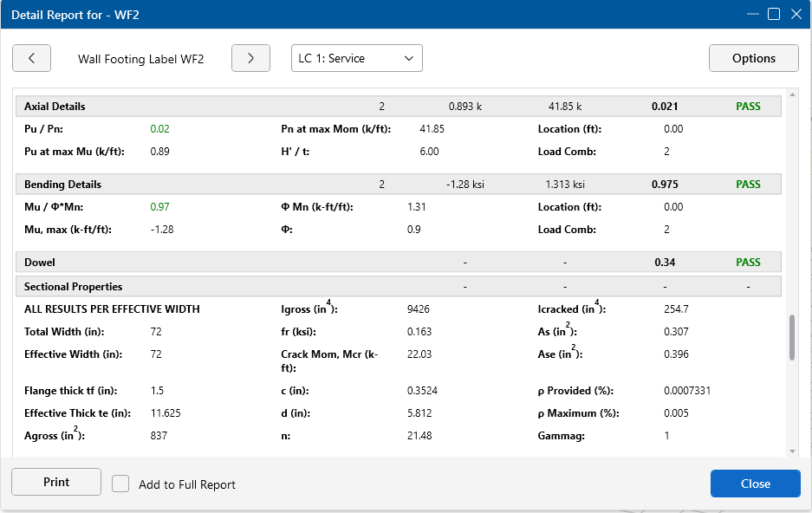
Task: Select the Axial Details section header
Action: (55, 107)
